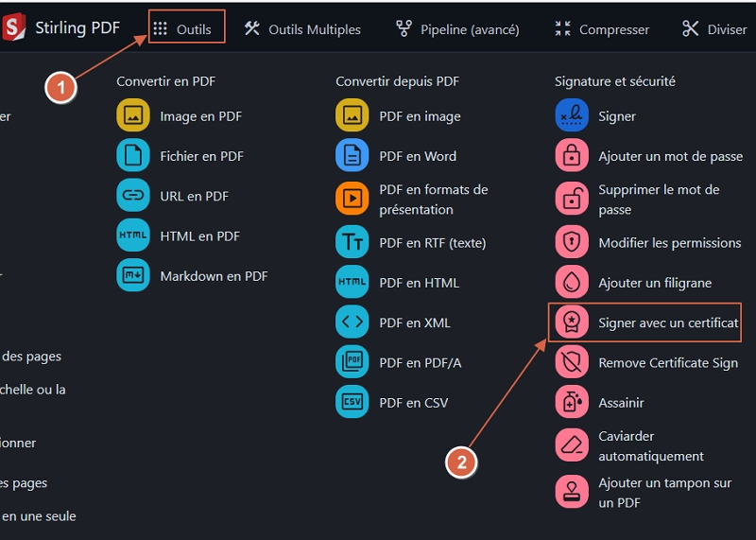
Task: Click Diviser scissors in top bar
Action: click(x=691, y=29)
